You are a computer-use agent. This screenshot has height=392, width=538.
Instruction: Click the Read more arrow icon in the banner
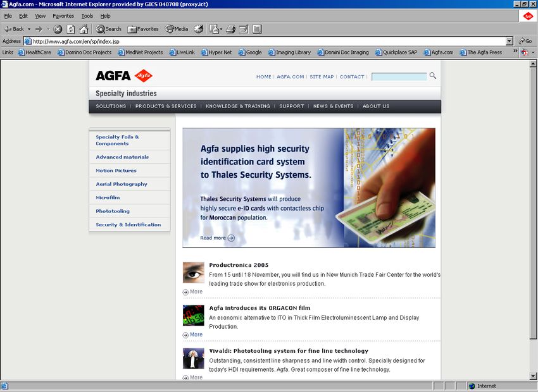click(x=231, y=238)
